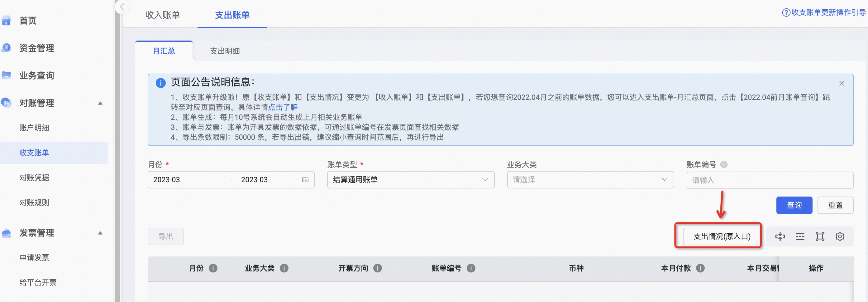Select the 支出账单 tab

coord(232,15)
